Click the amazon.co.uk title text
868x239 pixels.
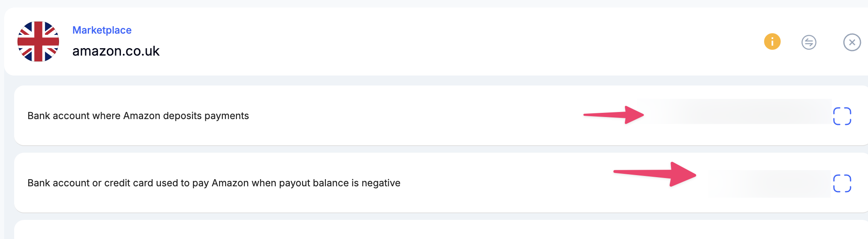tap(116, 51)
